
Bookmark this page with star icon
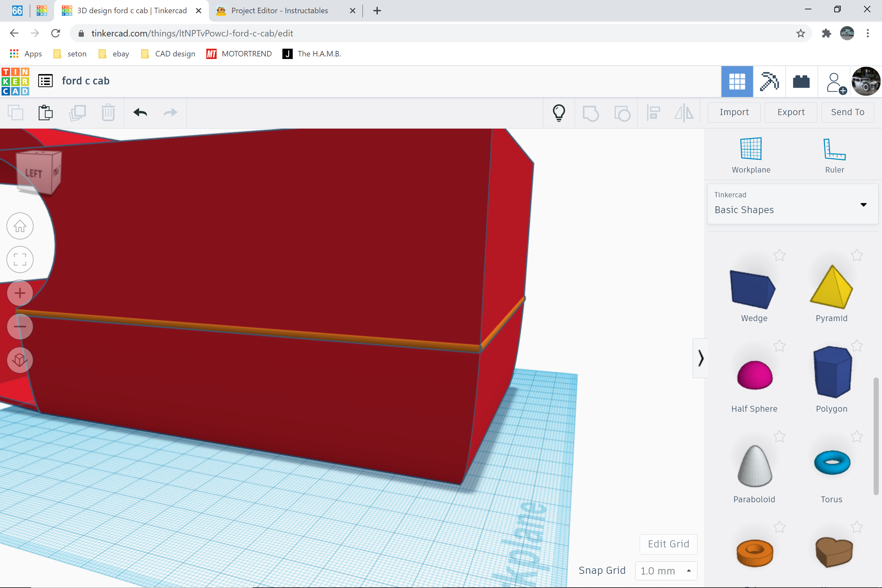click(x=801, y=34)
